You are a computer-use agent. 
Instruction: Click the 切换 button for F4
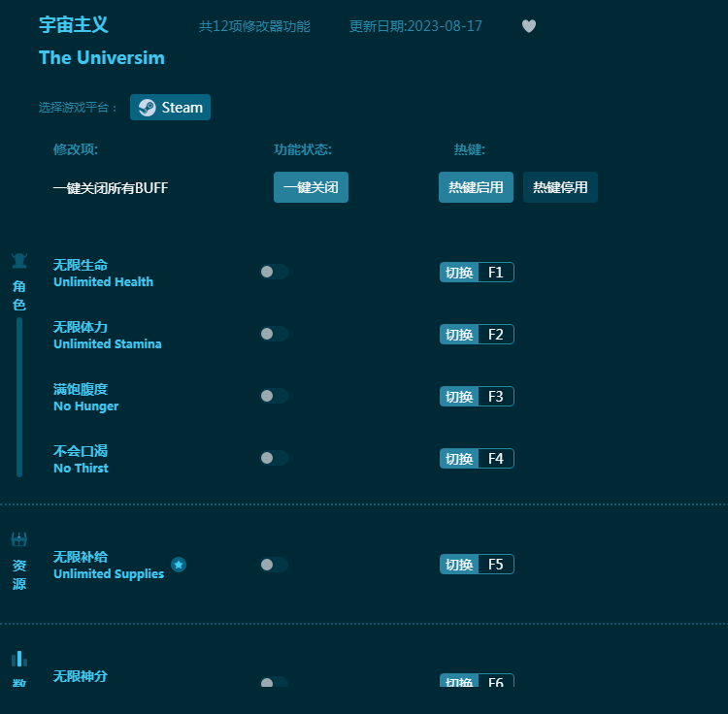pyautogui.click(x=459, y=459)
